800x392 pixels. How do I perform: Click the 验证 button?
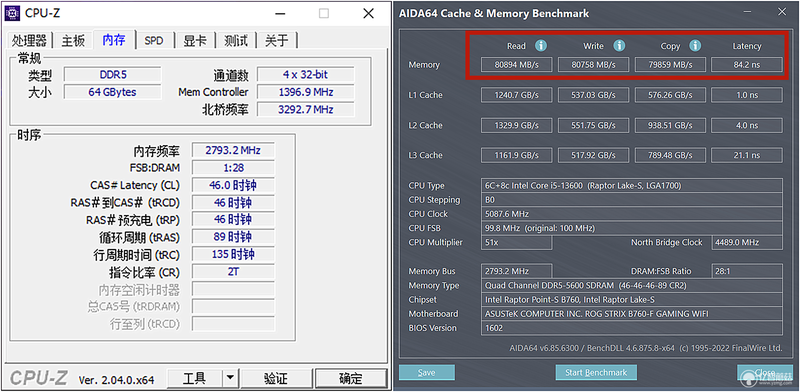coord(276,378)
